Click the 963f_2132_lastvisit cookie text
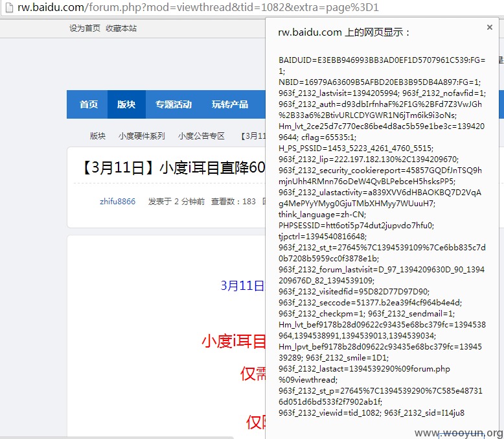This screenshot has width=504, height=439. [x=339, y=93]
